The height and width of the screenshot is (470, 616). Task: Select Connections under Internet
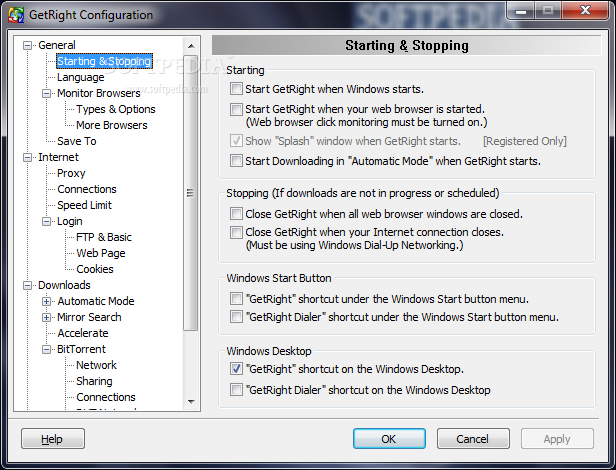pyautogui.click(x=87, y=189)
